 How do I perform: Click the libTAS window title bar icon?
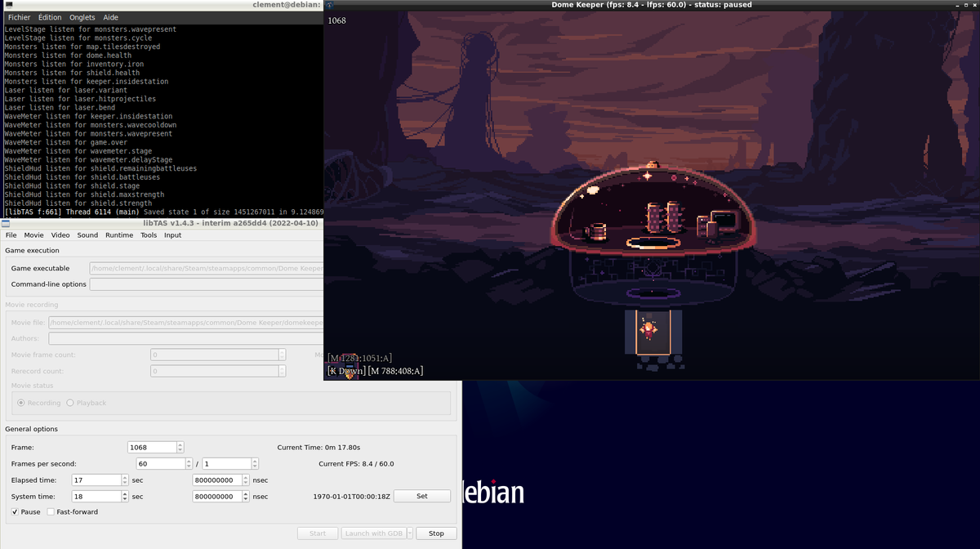pos(5,223)
